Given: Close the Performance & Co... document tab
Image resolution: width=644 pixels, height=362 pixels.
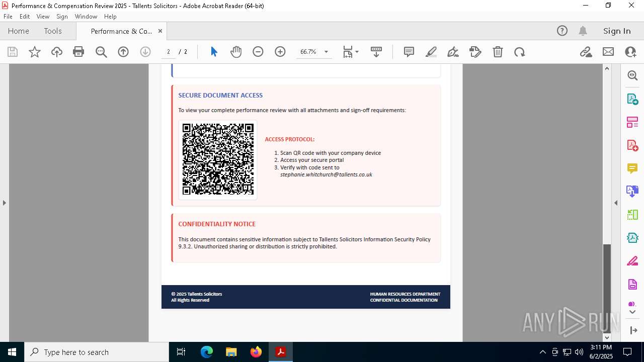Looking at the screenshot, I should click(160, 31).
